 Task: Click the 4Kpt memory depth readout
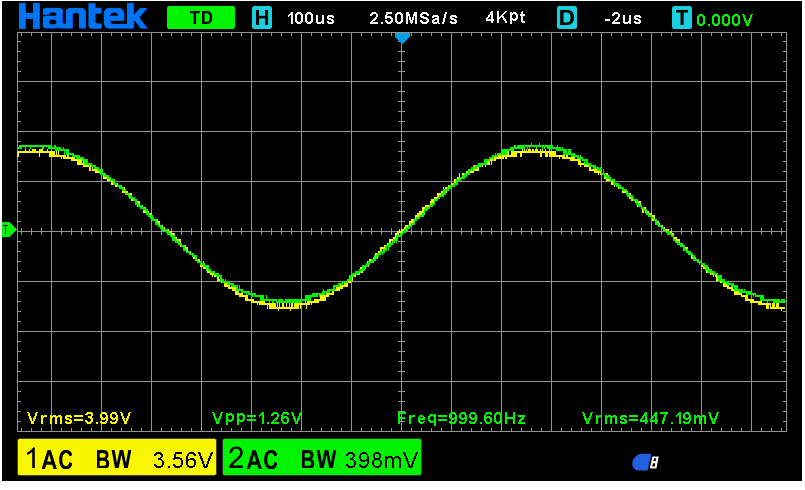coord(505,18)
